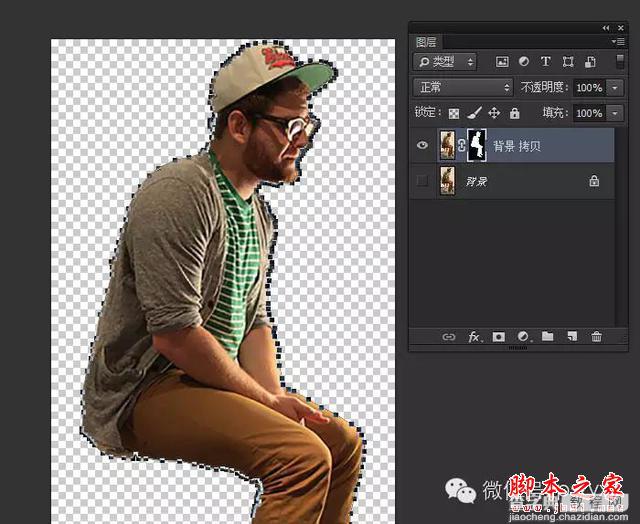Show the 背景 layer visibility box
The height and width of the screenshot is (524, 640).
coord(422,180)
